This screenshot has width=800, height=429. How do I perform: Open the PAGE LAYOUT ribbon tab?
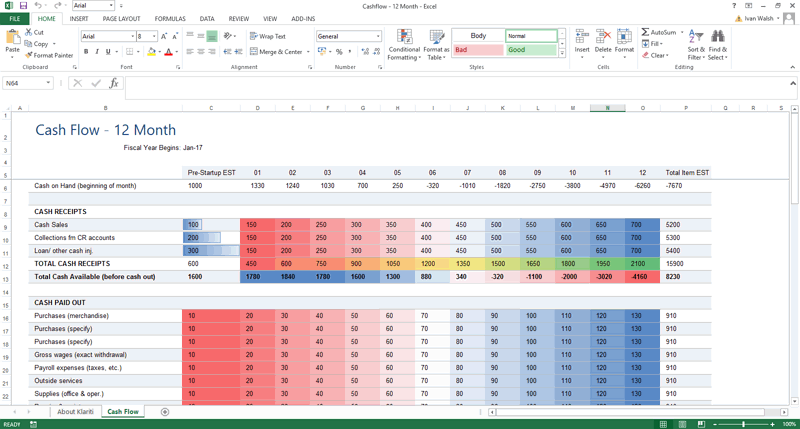[121, 19]
